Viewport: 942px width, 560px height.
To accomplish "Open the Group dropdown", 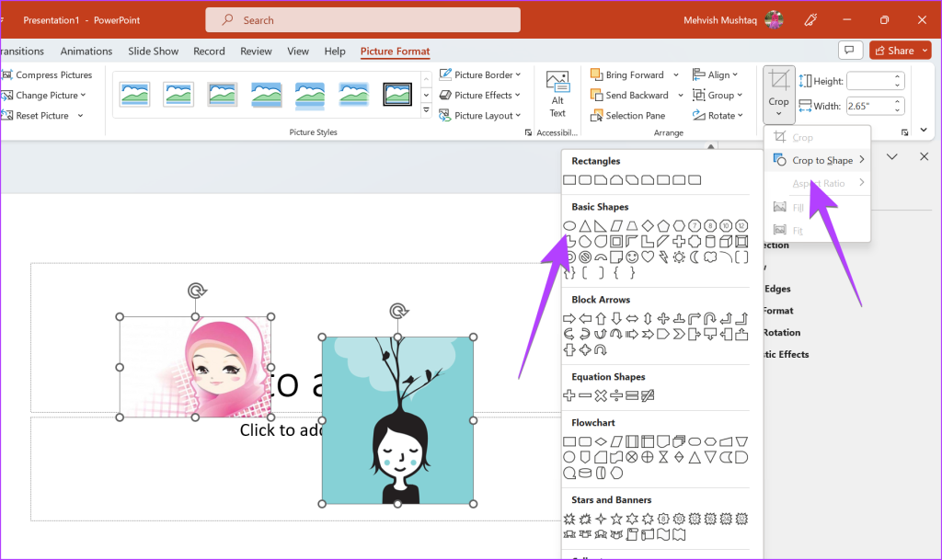I will coord(718,95).
